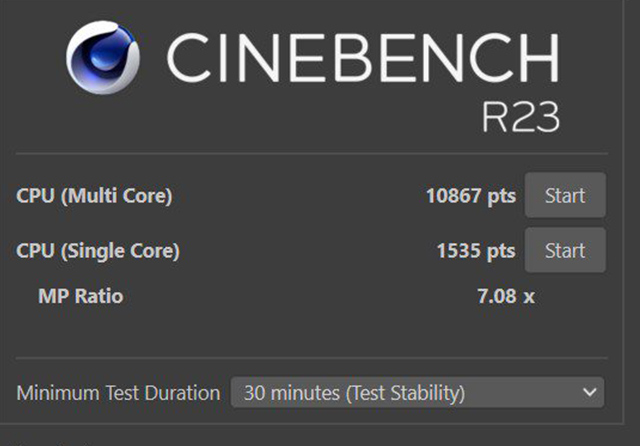This screenshot has width=640, height=446.
Task: Click the "x" unit after 7.08
Action: (529, 296)
